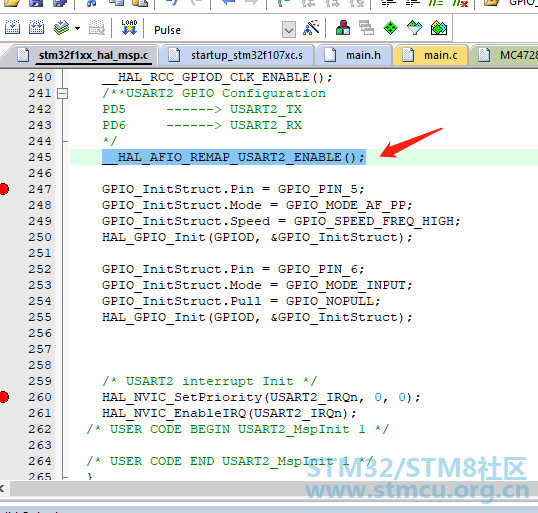This screenshot has height=513, width=538.
Task: Click line number 245 in the gutter
Action: (40, 157)
